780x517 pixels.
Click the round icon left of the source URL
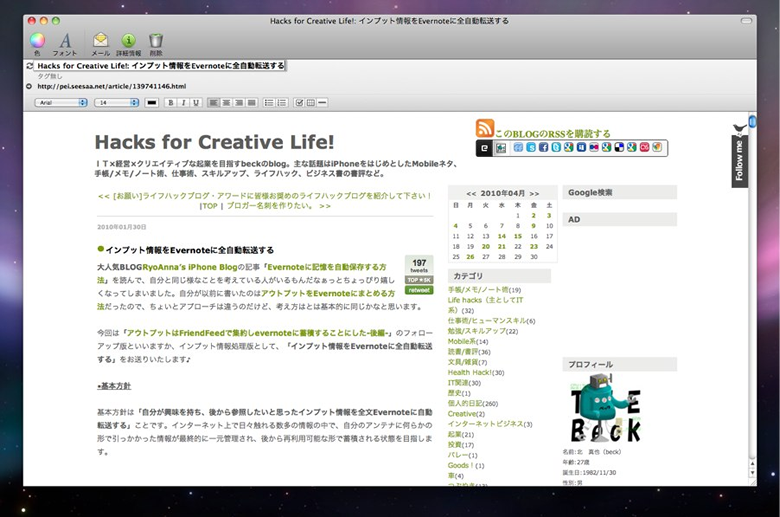pyautogui.click(x=29, y=86)
